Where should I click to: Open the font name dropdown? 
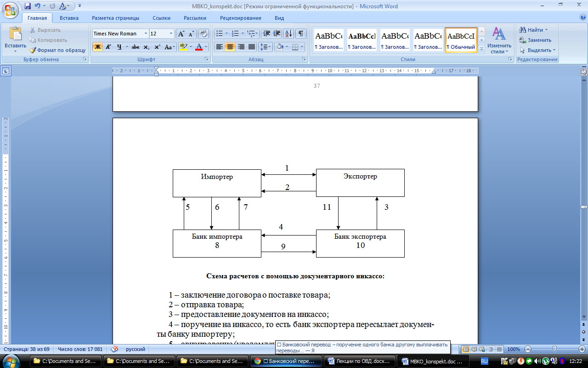coord(146,34)
